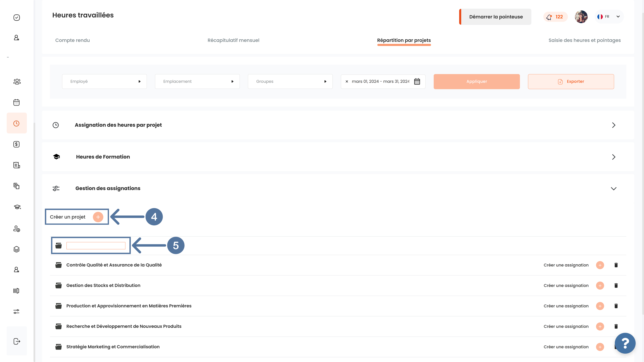Open the payroll dollar sidebar icon
This screenshot has height=362, width=644.
tap(17, 144)
